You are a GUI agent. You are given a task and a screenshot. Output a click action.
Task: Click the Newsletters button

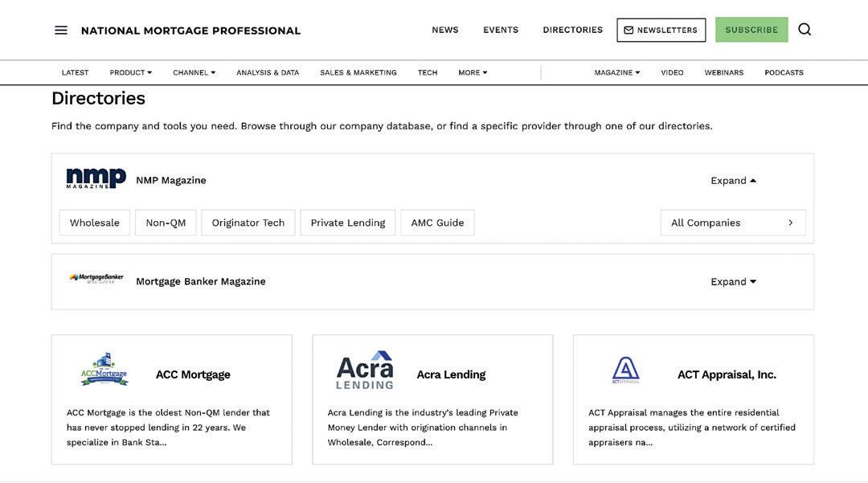click(x=661, y=30)
